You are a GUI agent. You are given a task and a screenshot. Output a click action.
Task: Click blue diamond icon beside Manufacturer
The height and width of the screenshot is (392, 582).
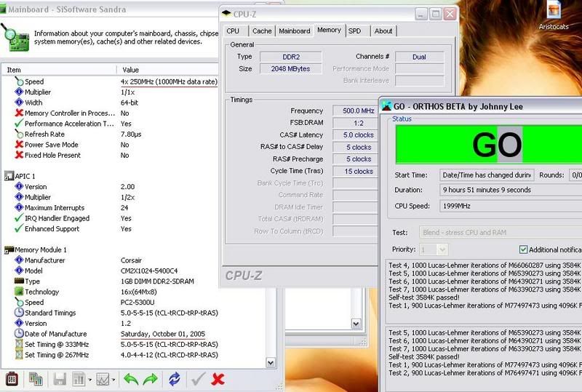pyautogui.click(x=20, y=260)
